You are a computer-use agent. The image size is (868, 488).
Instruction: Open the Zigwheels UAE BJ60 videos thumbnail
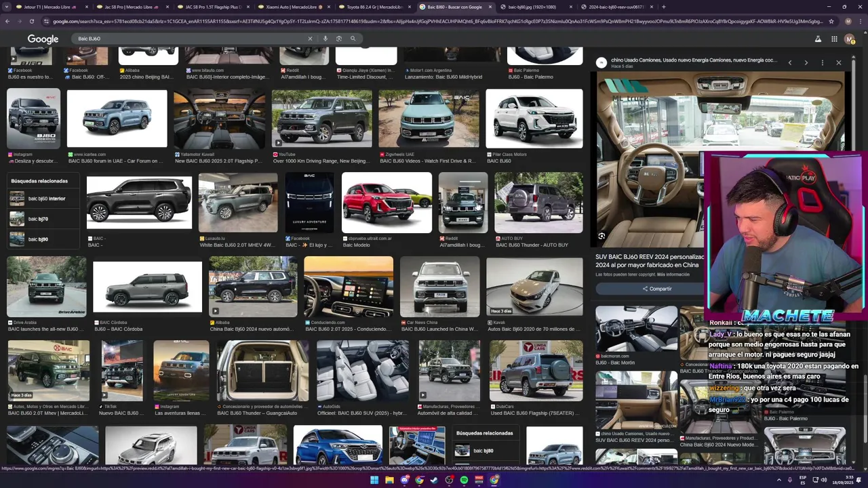(x=429, y=119)
